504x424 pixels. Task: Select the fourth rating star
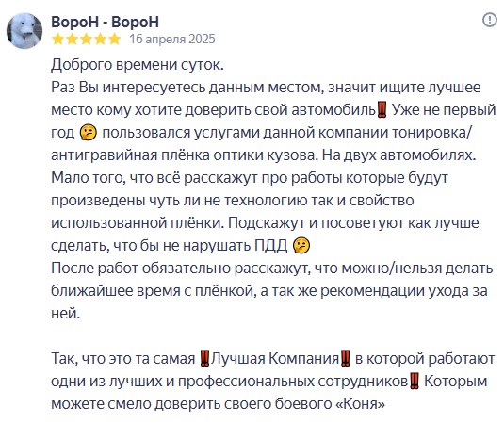point(100,40)
